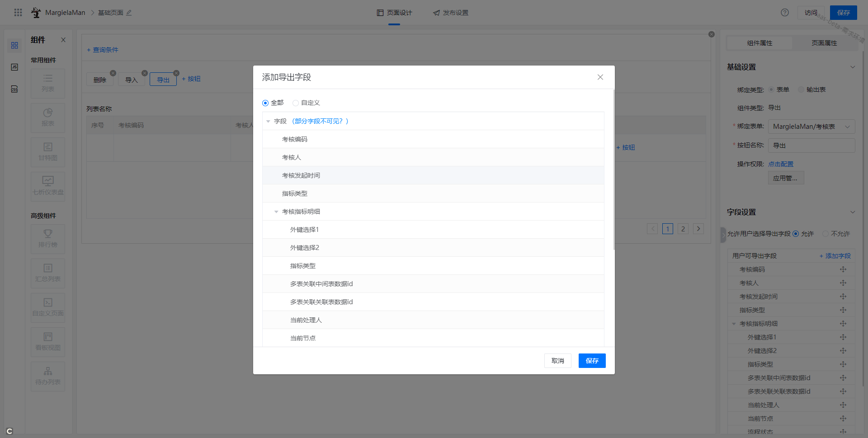Click top-right 保存 page button
The image size is (868, 438).
tap(844, 13)
